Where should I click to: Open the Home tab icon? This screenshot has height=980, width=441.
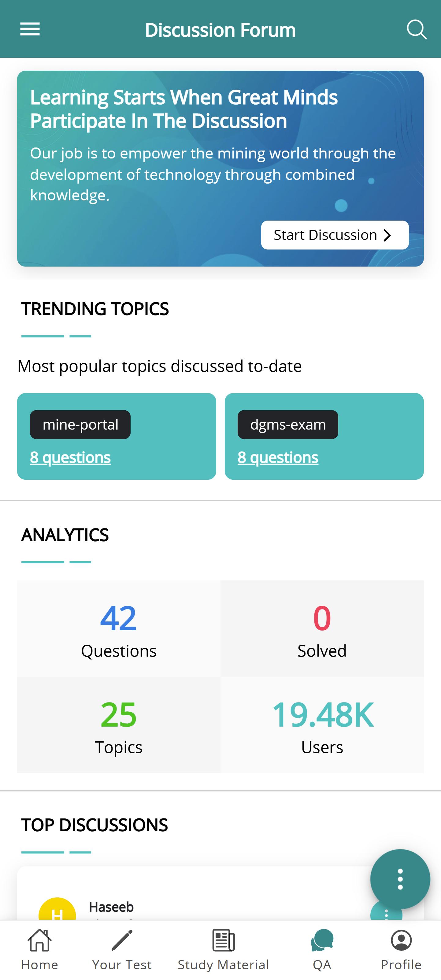39,940
